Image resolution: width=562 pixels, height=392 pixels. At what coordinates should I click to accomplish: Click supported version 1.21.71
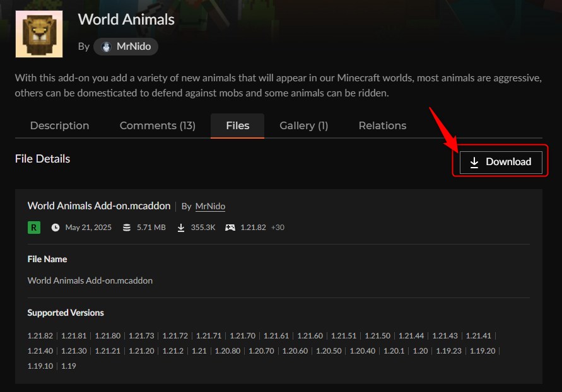click(209, 336)
